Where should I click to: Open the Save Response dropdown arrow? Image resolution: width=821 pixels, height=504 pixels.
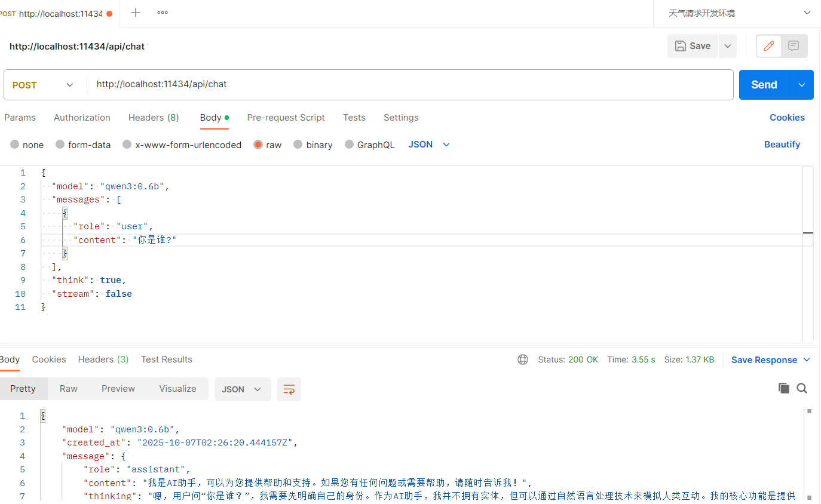(x=806, y=359)
